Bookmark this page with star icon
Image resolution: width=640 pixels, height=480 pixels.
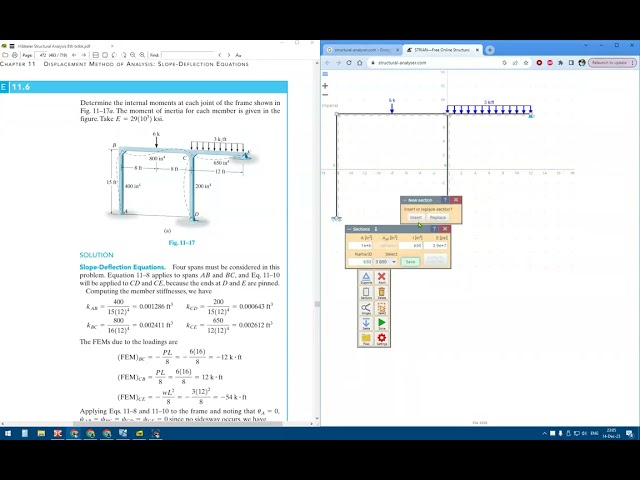(526, 63)
